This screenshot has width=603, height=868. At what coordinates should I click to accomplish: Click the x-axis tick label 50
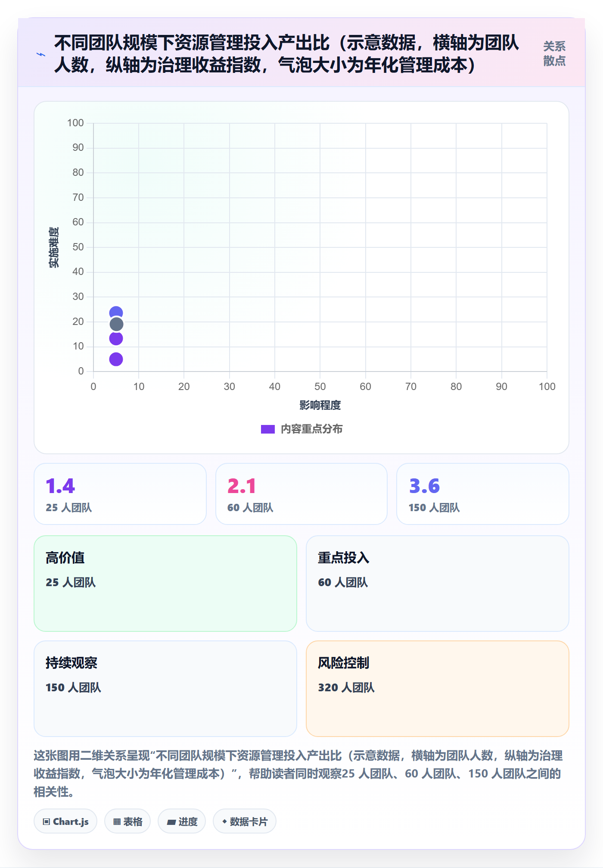pos(320,387)
